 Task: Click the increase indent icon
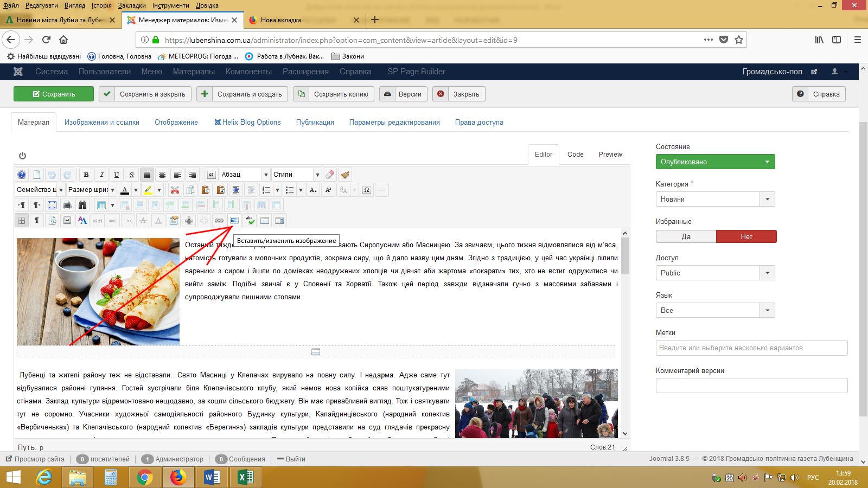pyautogui.click(x=235, y=190)
